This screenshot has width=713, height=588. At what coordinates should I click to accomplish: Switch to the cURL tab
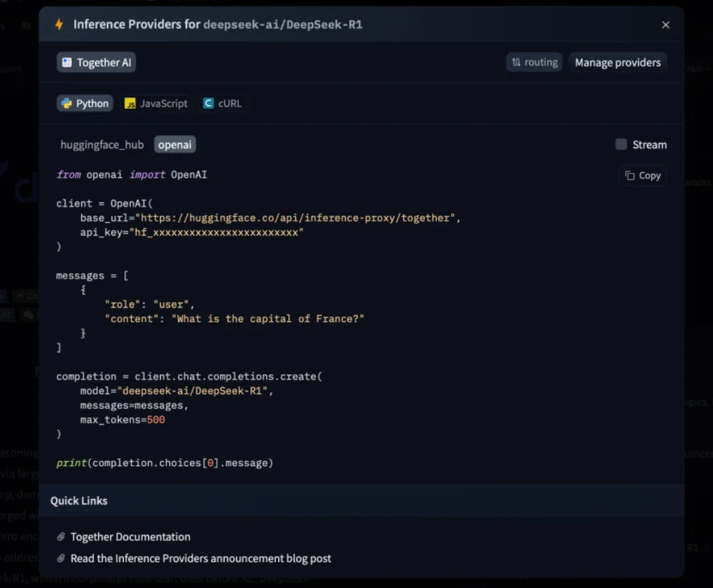coord(222,103)
